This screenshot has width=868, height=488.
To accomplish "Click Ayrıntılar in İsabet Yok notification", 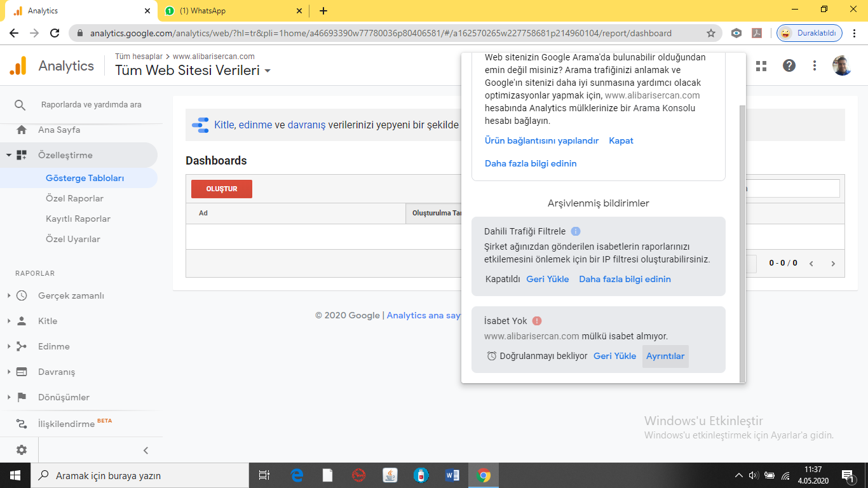I will tap(665, 356).
